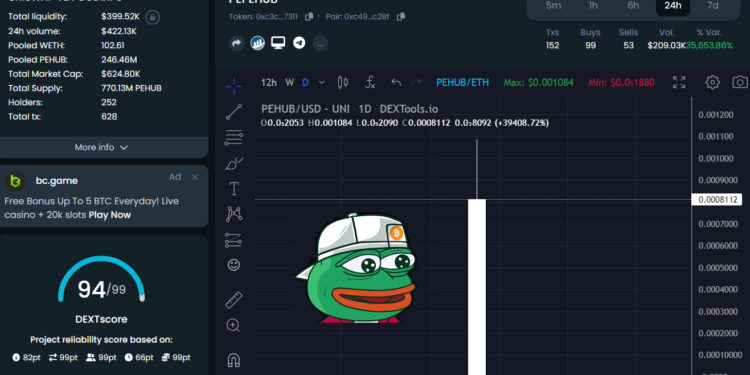This screenshot has height=375, width=750.
Task: Click the 82pt info score
Action: 26,357
